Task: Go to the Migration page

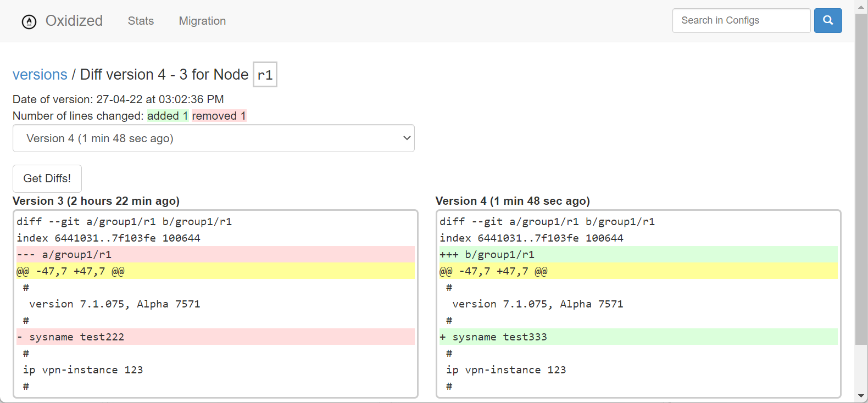Action: [202, 21]
